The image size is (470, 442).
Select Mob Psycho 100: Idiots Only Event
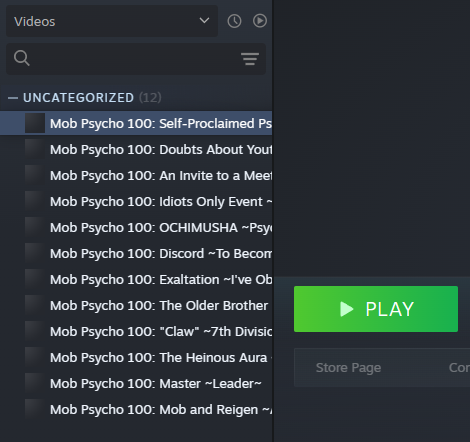pos(136,201)
